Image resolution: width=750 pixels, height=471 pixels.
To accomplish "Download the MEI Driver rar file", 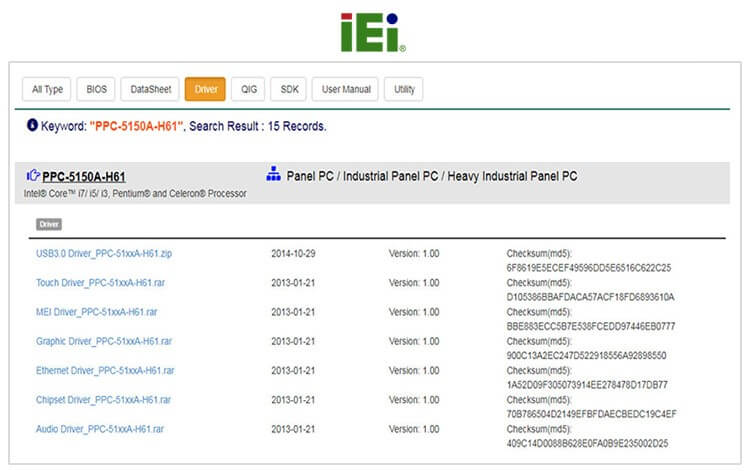I will tap(96, 312).
